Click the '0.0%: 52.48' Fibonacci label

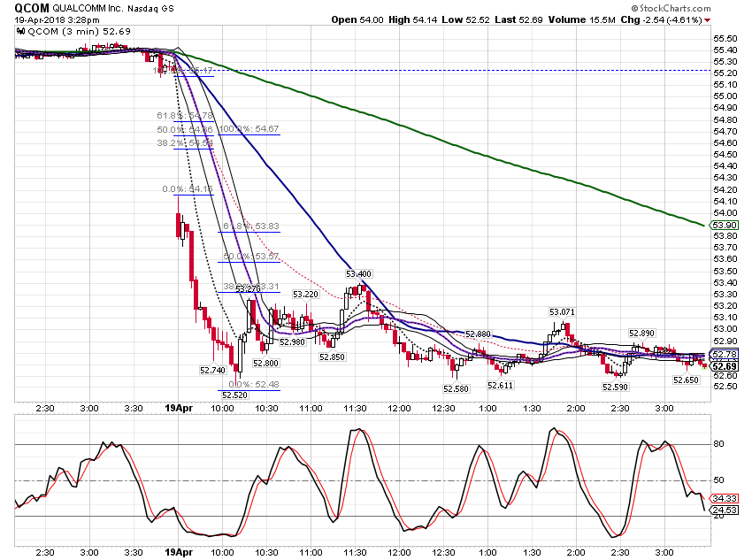(254, 384)
